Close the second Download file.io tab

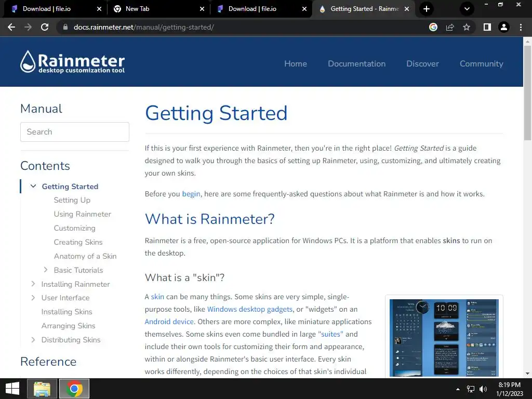coord(304,9)
